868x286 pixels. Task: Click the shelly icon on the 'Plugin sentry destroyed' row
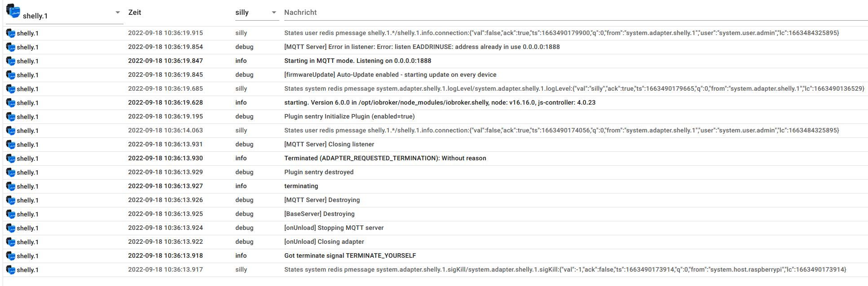[x=10, y=172]
